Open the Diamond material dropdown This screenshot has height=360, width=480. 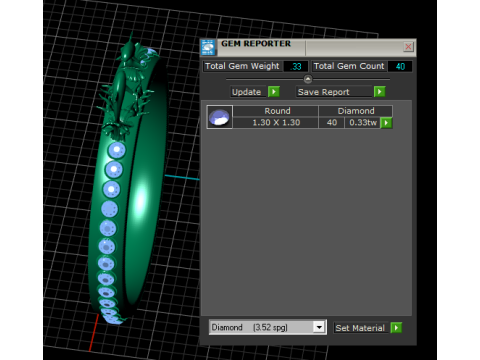319,327
